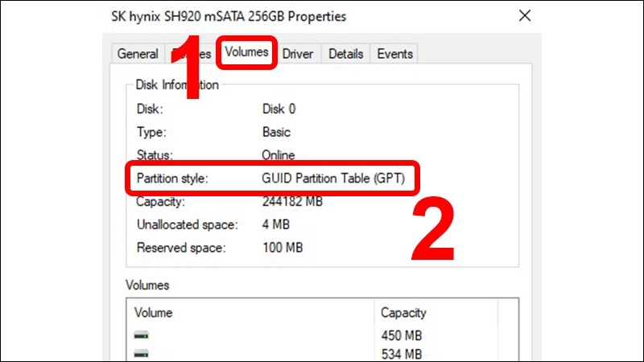Click the drive icon beside 450 MB
The height and width of the screenshot is (362, 644).
(142, 335)
